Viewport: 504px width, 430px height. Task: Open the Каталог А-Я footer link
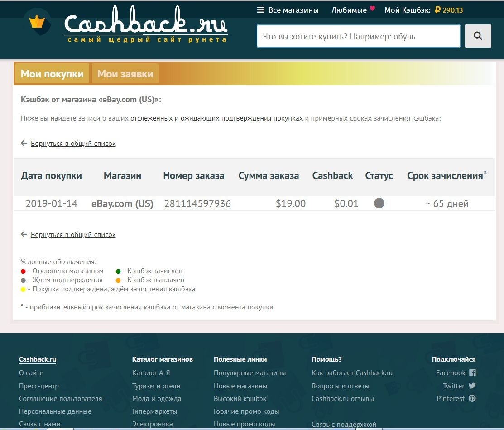tap(151, 373)
